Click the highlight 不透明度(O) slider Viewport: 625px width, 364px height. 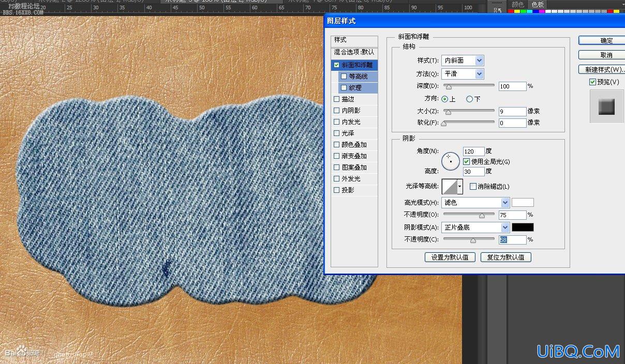[x=469, y=215]
